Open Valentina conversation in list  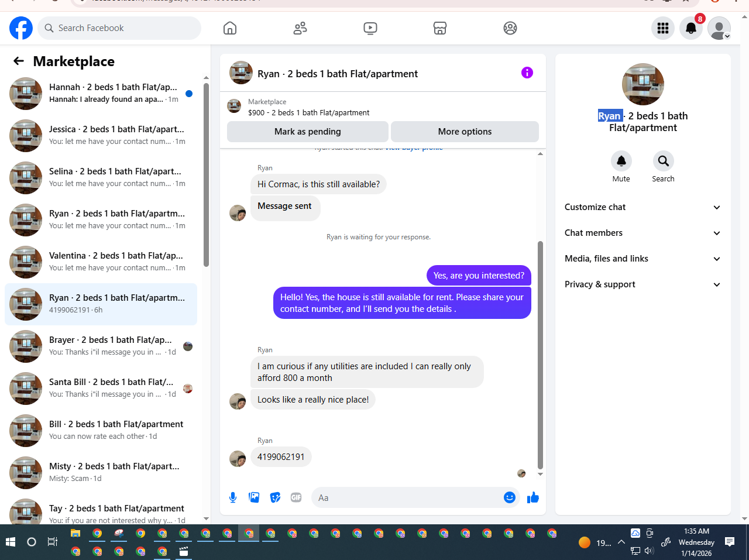[101, 262]
